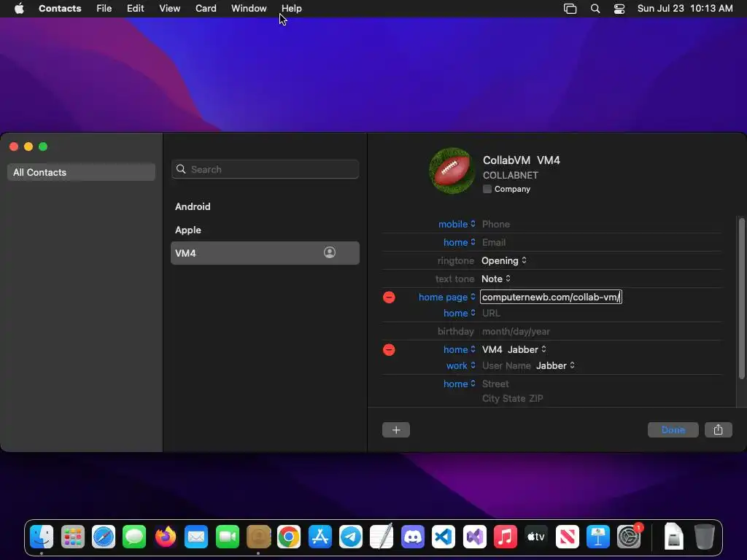Open Mail app in dock
The width and height of the screenshot is (747, 560).
click(196, 537)
